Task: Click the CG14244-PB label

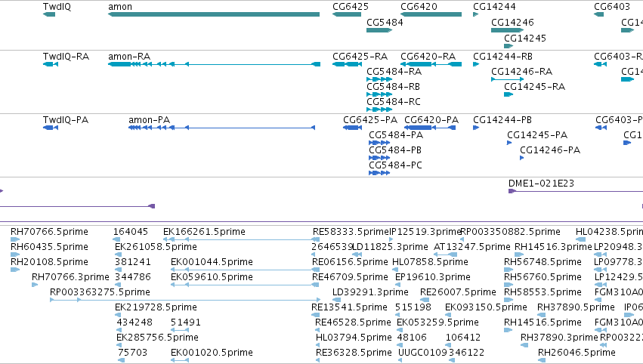Action: (502, 120)
